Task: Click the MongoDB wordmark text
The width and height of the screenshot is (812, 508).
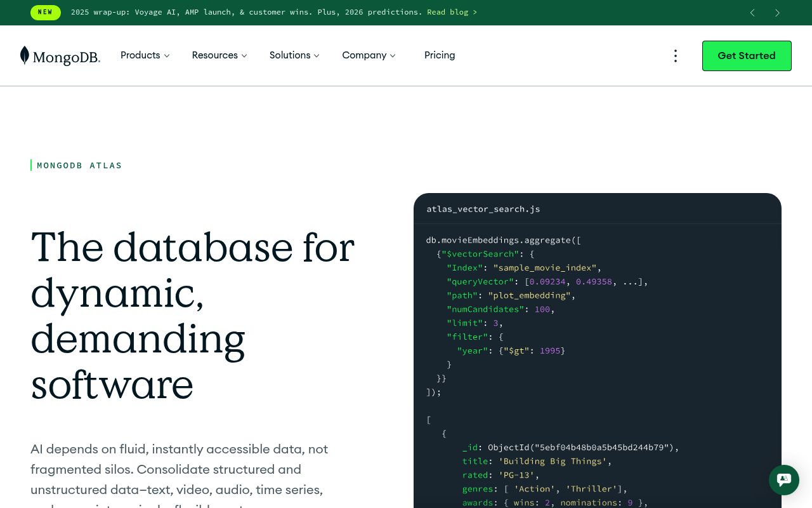Action: point(67,58)
